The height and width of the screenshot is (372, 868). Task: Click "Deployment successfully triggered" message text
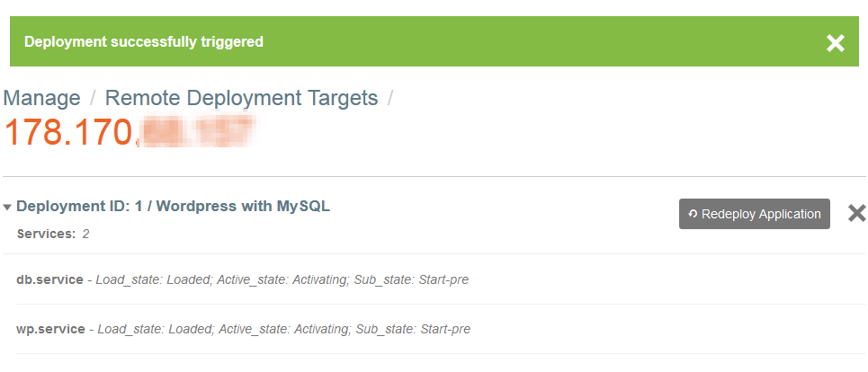tap(144, 41)
